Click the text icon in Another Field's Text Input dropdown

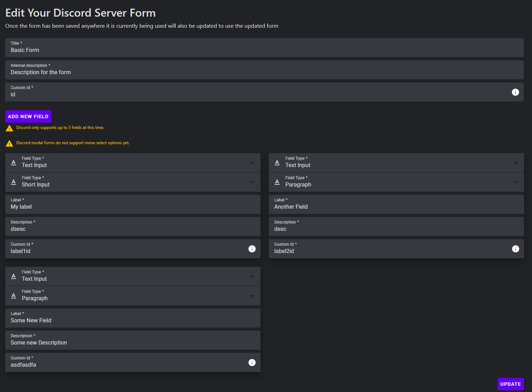[277, 163]
